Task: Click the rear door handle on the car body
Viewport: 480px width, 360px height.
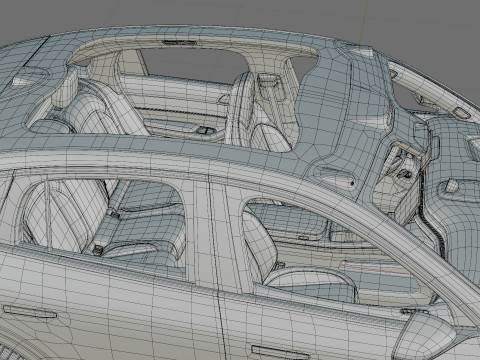Action: [29, 311]
